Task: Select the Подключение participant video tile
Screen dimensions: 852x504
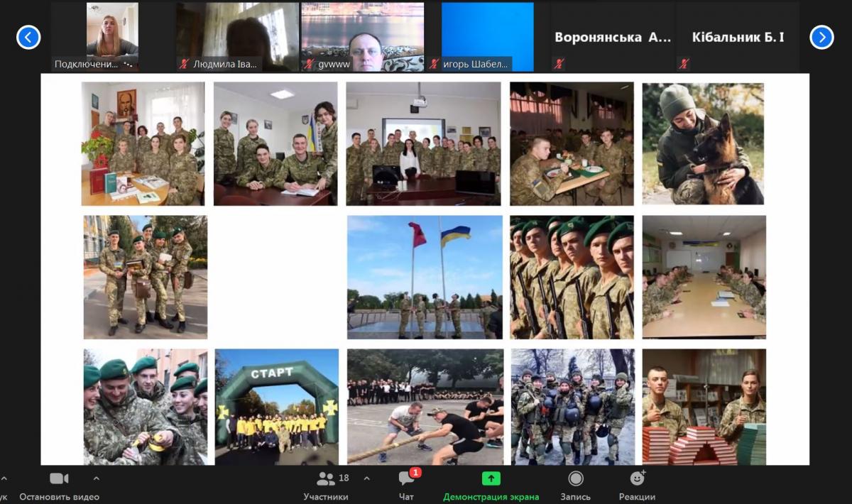Action: tap(112, 37)
